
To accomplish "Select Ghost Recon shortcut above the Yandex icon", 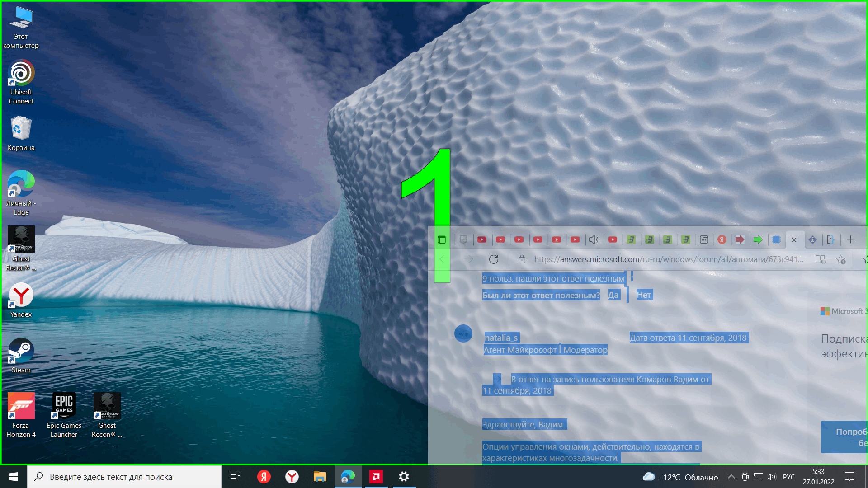I will (x=21, y=249).
